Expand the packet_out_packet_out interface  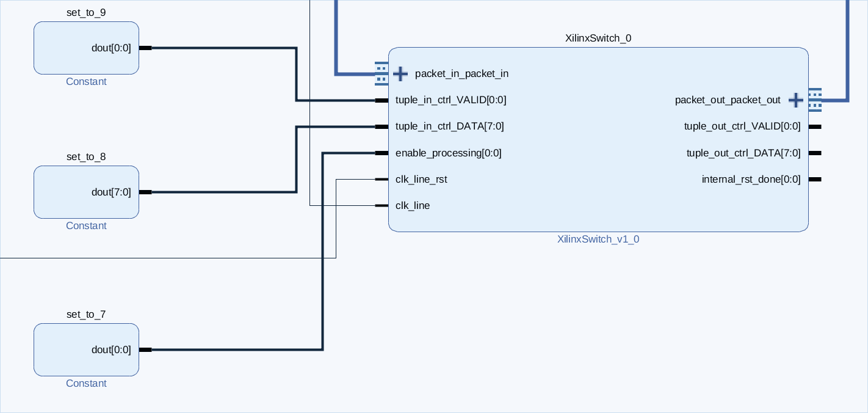pyautogui.click(x=796, y=100)
